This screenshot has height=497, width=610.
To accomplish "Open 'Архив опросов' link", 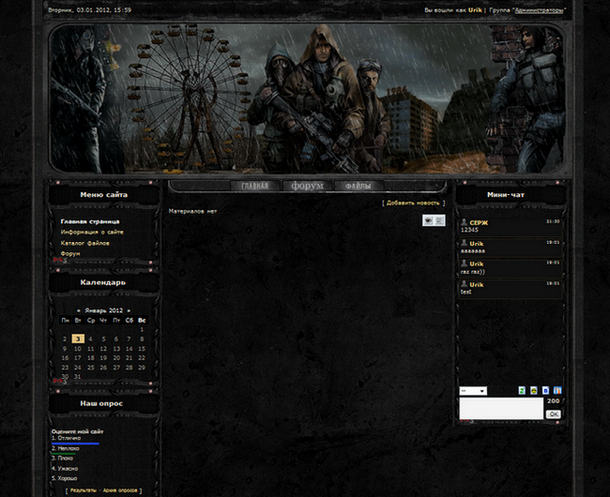I will point(120,490).
